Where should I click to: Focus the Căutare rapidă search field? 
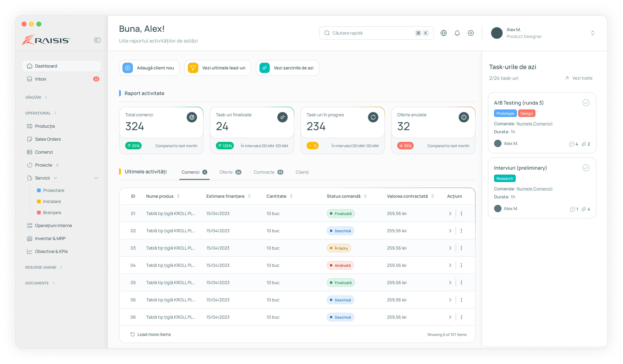pos(376,33)
